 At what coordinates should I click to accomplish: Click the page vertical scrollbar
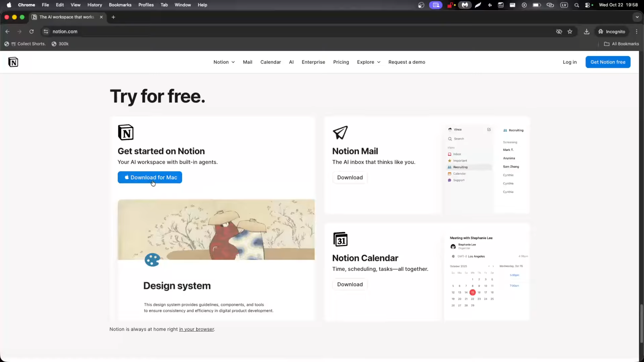641,324
